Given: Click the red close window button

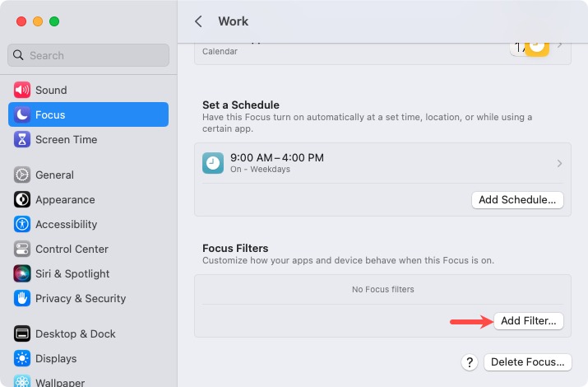Looking at the screenshot, I should (21, 21).
